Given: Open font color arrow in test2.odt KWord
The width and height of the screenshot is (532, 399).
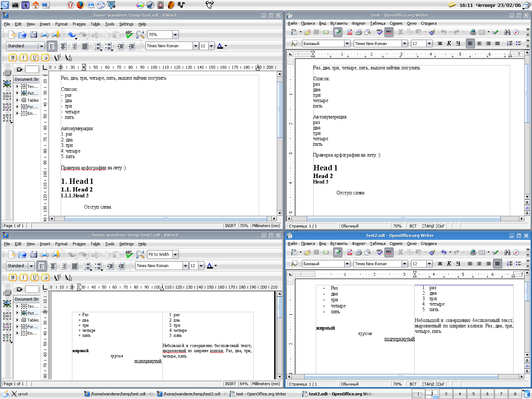Looking at the screenshot, I should point(215,266).
